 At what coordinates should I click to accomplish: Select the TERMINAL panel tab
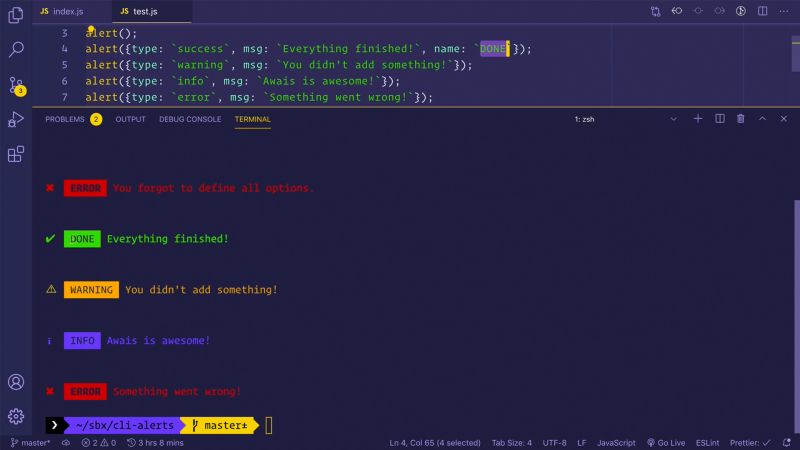coord(253,119)
